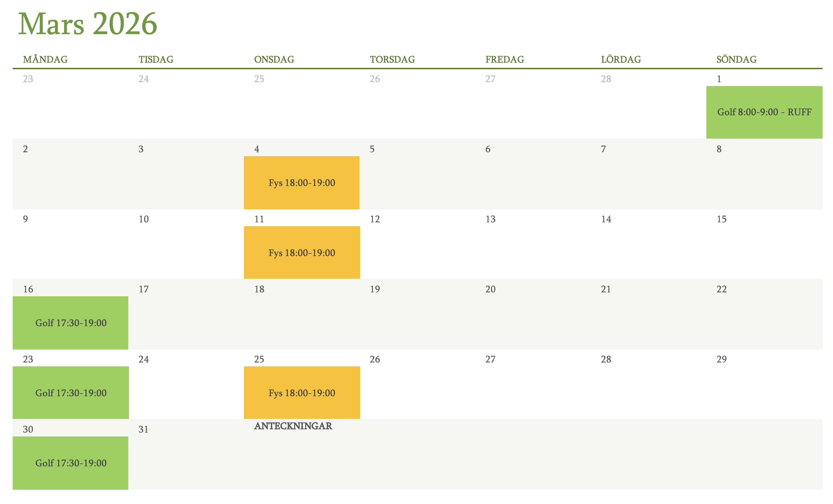833x504 pixels.
Task: Select date 14 on Saturday
Action: point(606,219)
